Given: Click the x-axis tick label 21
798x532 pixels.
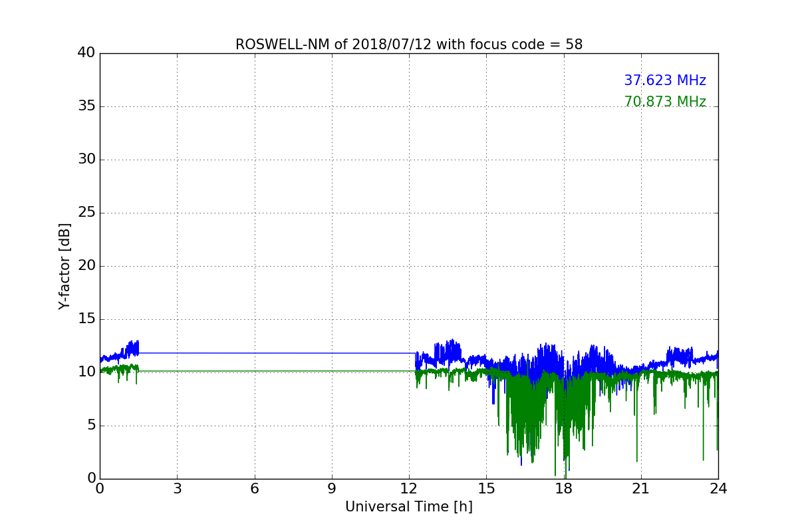Looking at the screenshot, I should coord(641,489).
